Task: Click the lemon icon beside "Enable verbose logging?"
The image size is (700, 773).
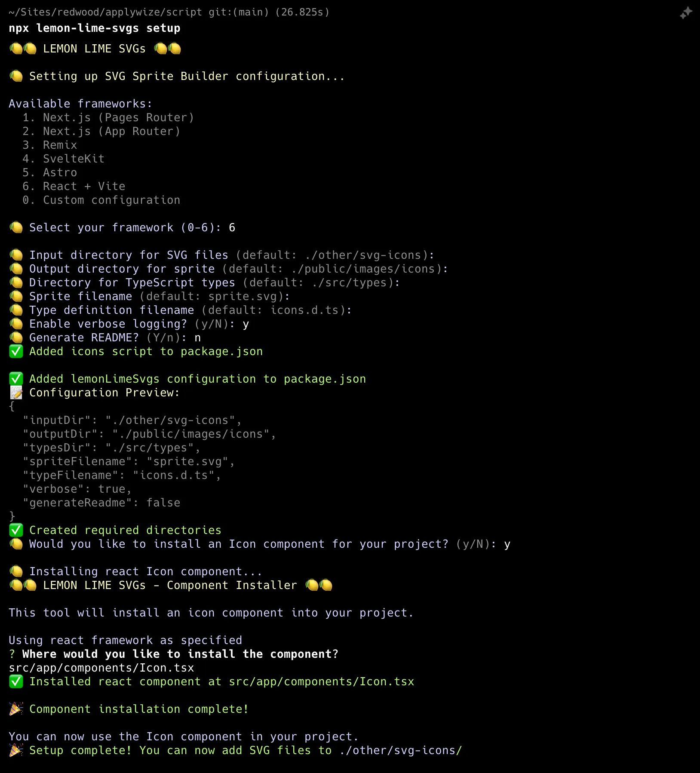Action: click(x=16, y=324)
